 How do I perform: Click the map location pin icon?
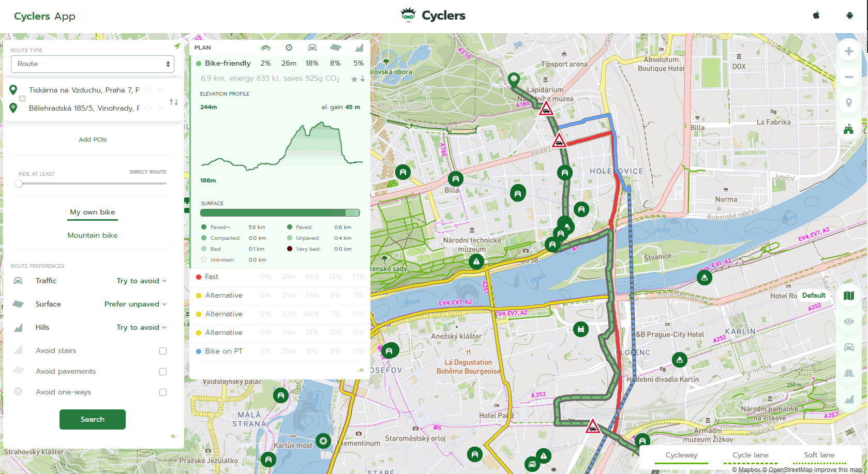[848, 103]
